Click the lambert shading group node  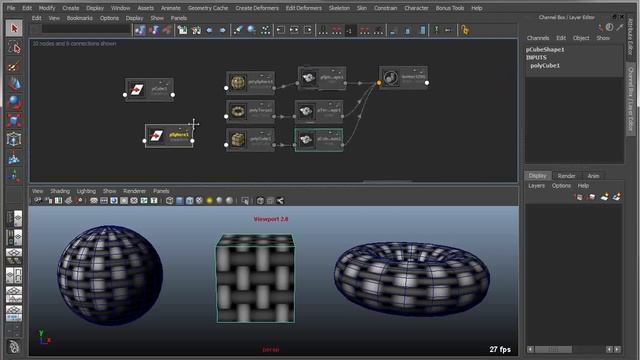click(403, 77)
